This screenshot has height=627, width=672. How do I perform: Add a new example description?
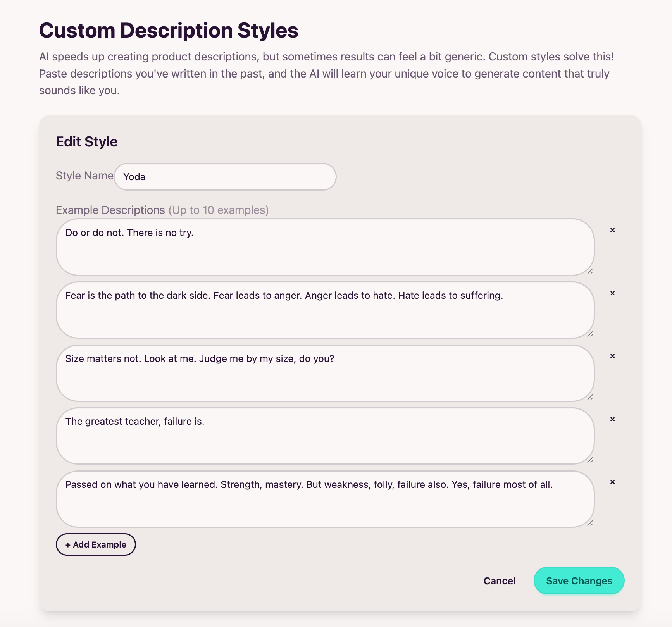(x=96, y=544)
